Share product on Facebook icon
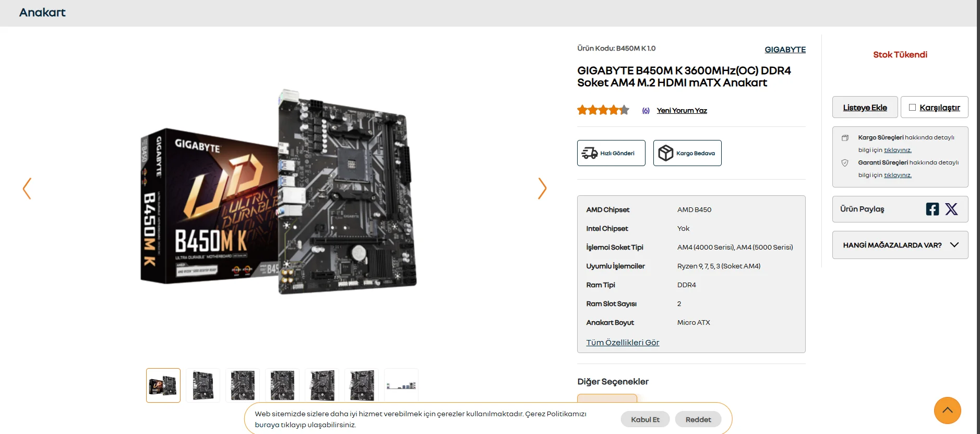This screenshot has width=980, height=434. coord(933,209)
